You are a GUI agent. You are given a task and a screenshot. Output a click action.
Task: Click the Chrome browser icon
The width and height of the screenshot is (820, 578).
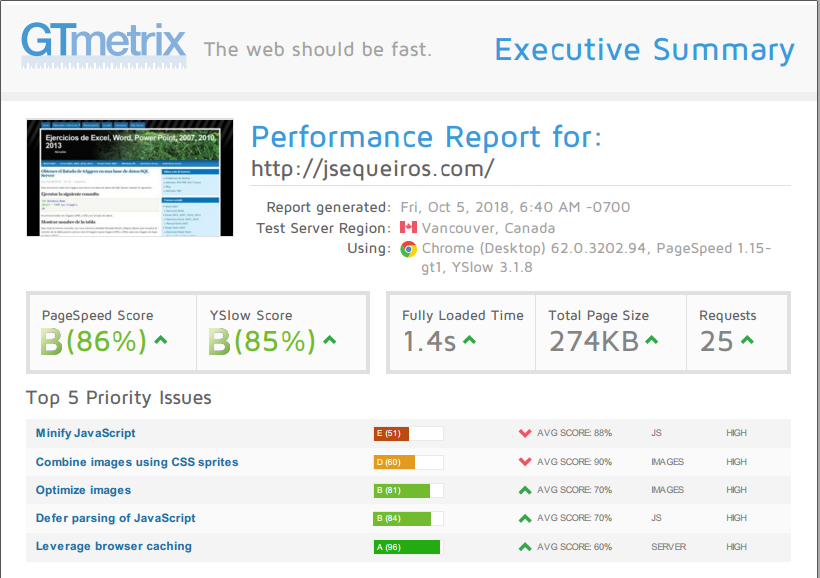(x=409, y=249)
